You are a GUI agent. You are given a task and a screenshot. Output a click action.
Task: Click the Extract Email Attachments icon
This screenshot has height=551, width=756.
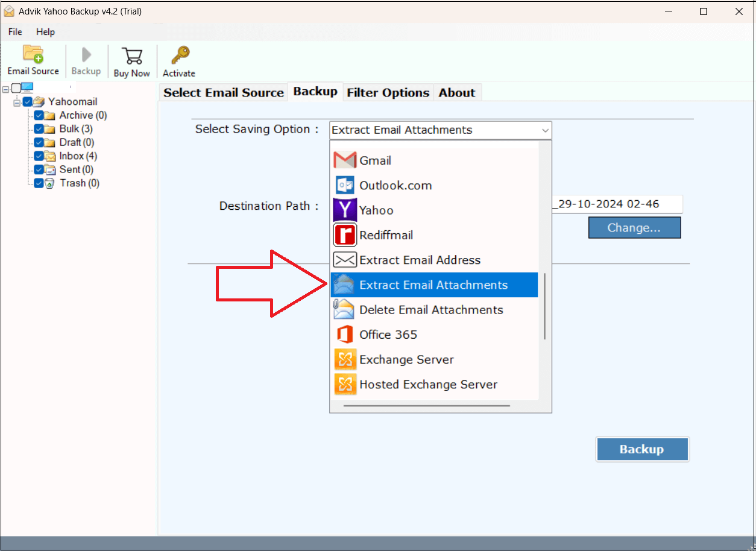tap(345, 285)
